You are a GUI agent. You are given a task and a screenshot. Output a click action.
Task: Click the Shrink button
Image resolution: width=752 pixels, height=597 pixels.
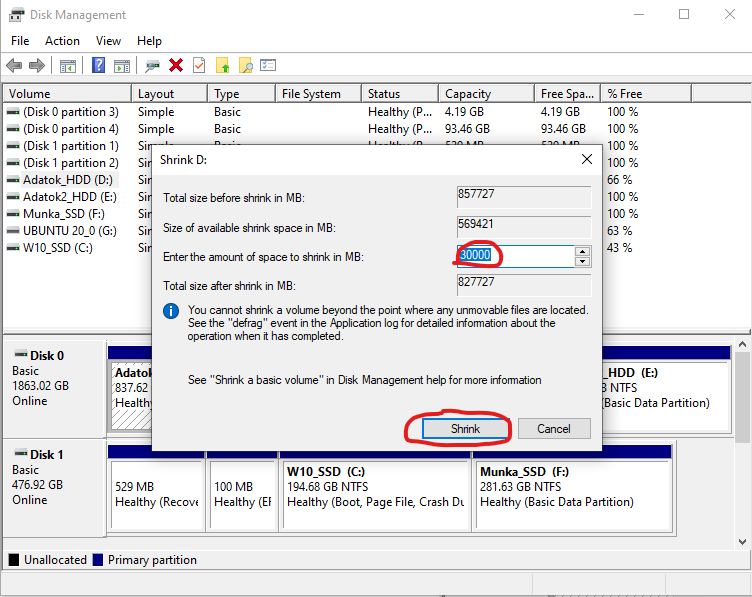click(x=465, y=428)
